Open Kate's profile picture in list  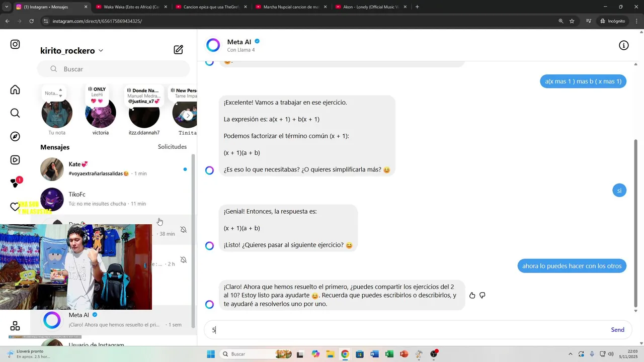click(52, 169)
